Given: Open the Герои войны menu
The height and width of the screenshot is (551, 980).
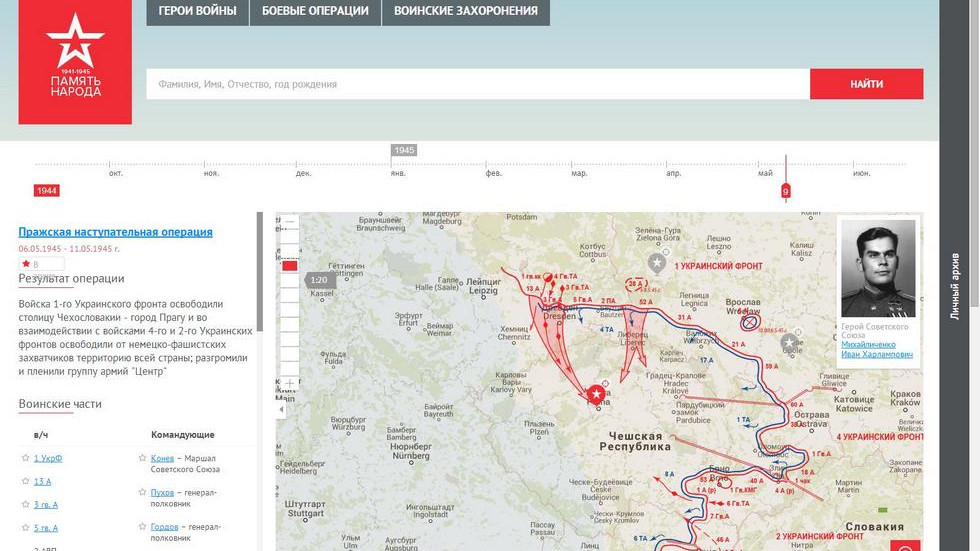Looking at the screenshot, I should (197, 12).
